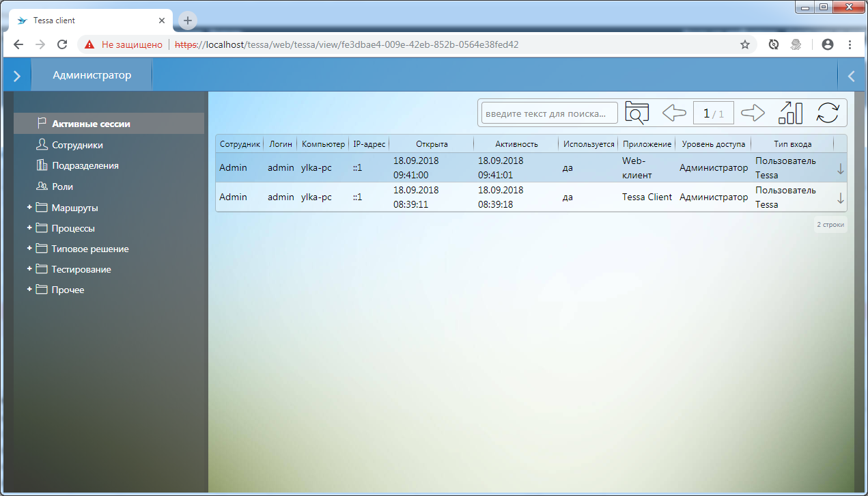Viewport: 868px width, 496px height.
Task: Bookmark page with star icon
Action: (745, 44)
